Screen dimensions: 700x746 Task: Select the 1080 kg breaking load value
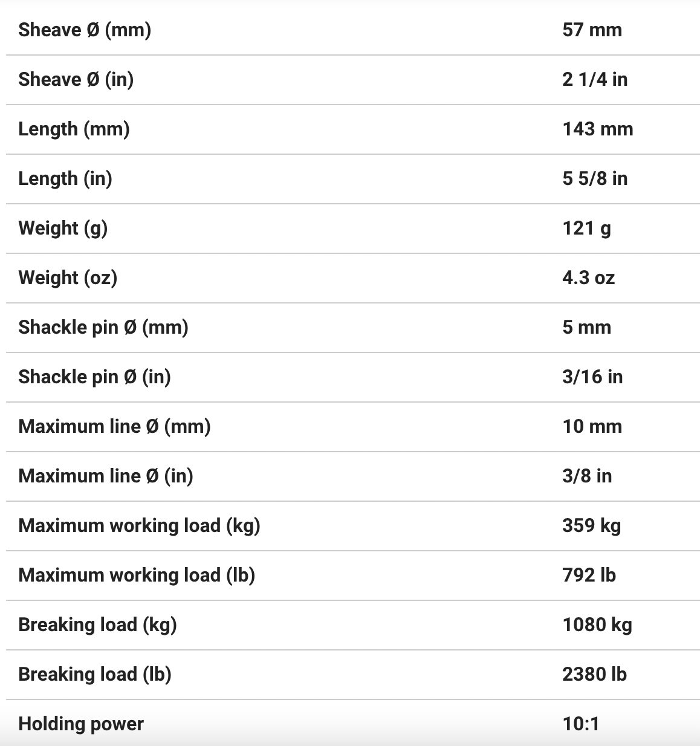coord(597,624)
